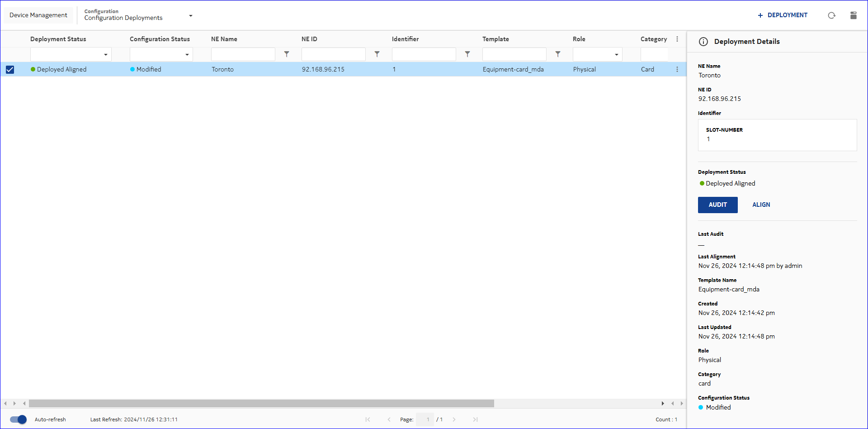Image resolution: width=868 pixels, height=429 pixels.
Task: Open the Device Management menu
Action: [38, 15]
